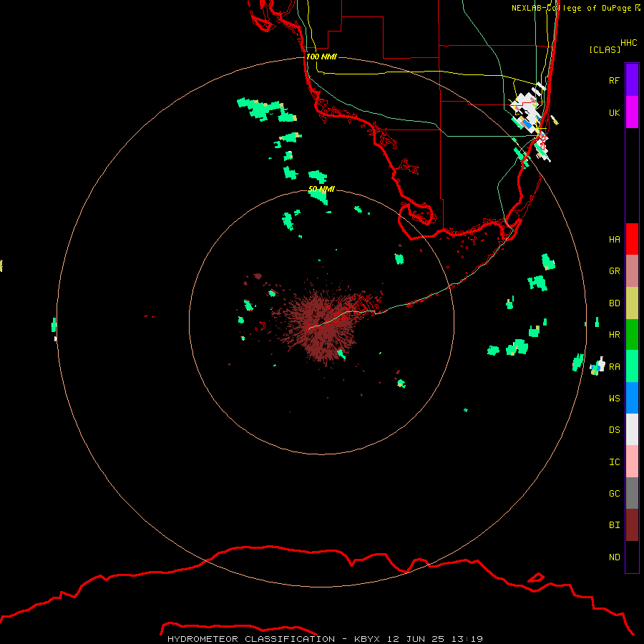Click the GR legend label
644x644 pixels.
click(614, 271)
